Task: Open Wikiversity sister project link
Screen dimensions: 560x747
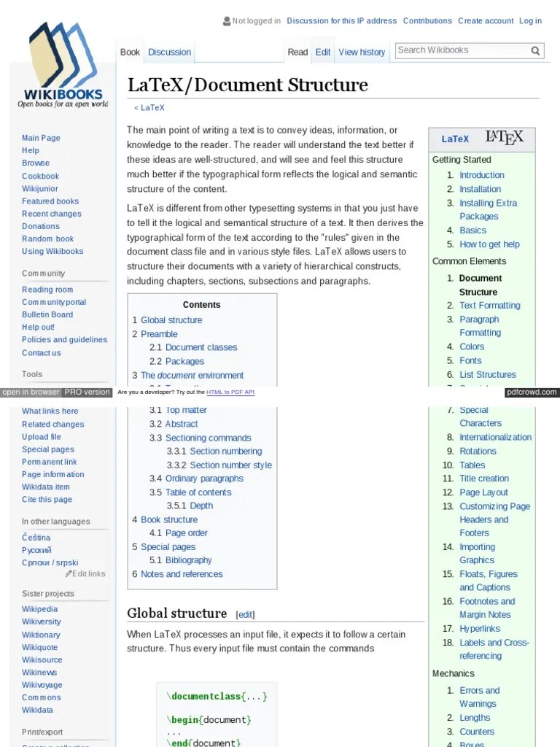Action: pyautogui.click(x=42, y=622)
